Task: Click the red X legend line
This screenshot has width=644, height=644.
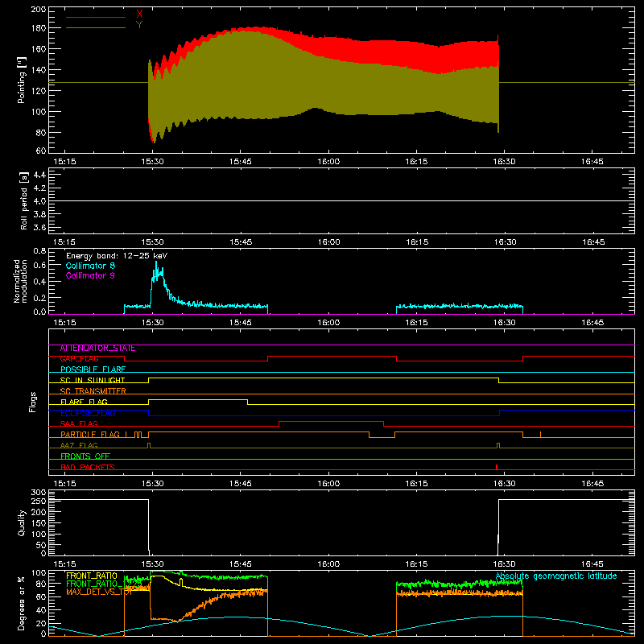Action: coord(96,17)
